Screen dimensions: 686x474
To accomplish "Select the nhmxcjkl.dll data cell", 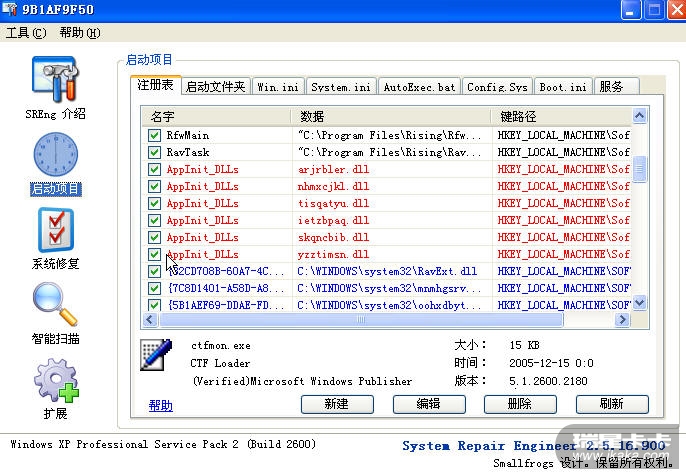I will [333, 186].
